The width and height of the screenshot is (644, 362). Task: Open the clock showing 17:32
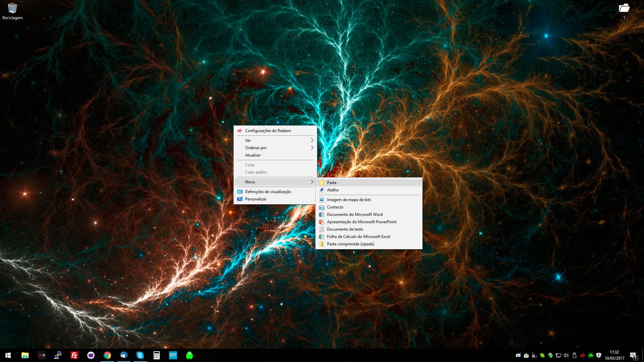pyautogui.click(x=614, y=355)
